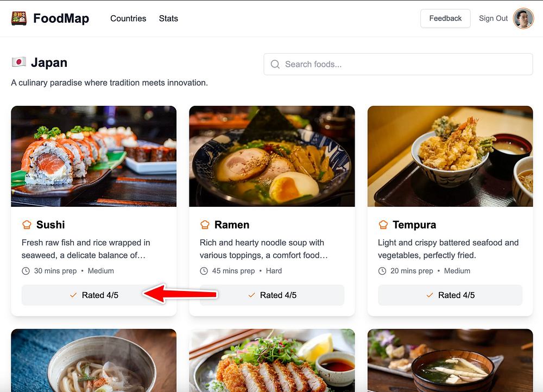The height and width of the screenshot is (392, 543).
Task: Click the FoodMap bento box logo icon
Action: [x=18, y=18]
